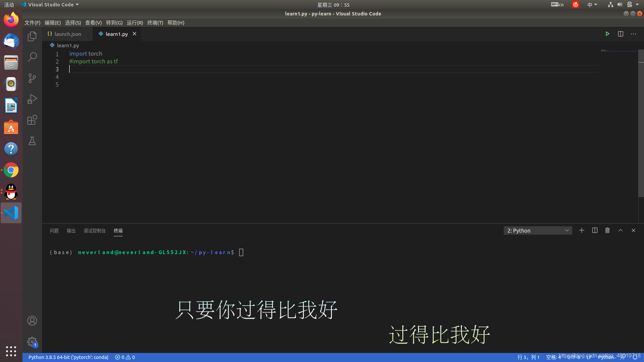Switch to the 调试控制台 panel tab

click(x=95, y=231)
